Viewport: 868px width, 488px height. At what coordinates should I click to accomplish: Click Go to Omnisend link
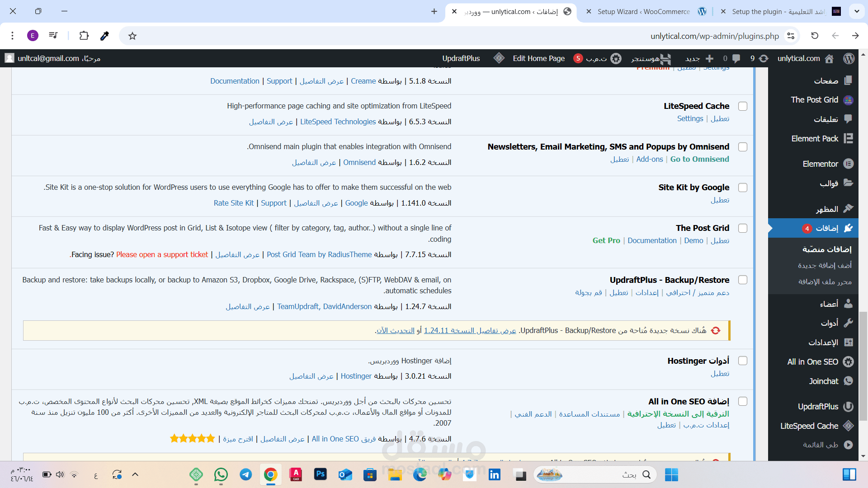click(x=700, y=159)
